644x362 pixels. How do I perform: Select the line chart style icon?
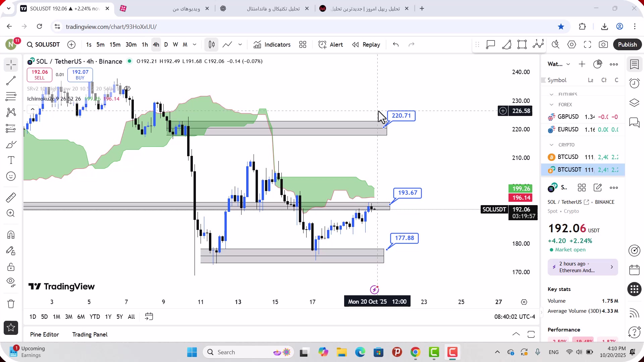pos(227,45)
